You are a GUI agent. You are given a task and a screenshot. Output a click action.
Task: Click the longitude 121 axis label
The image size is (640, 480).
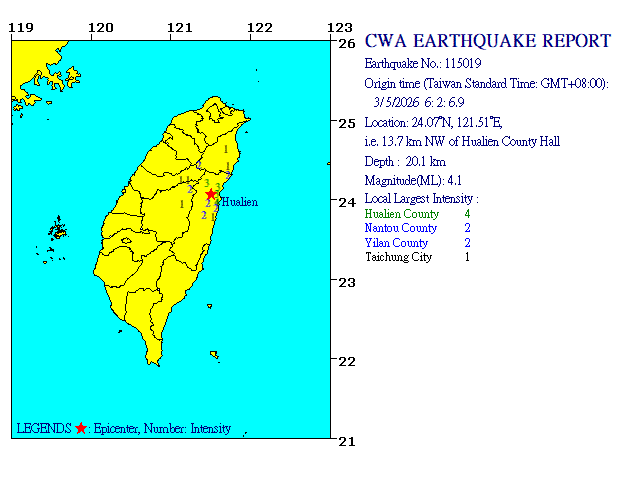(x=179, y=27)
